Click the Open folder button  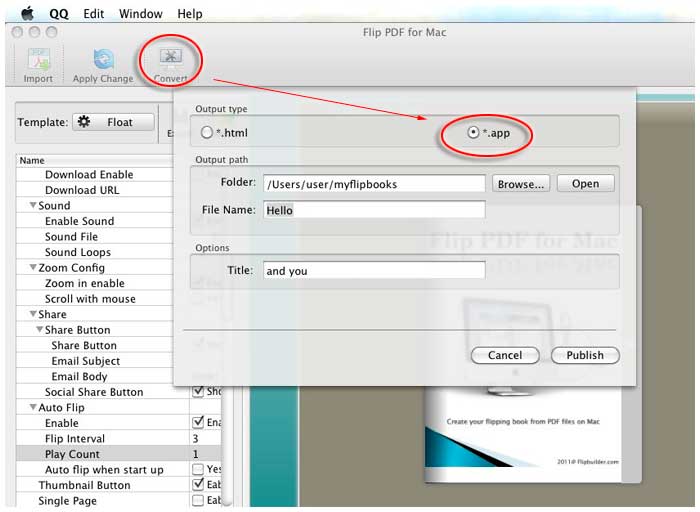coord(586,183)
